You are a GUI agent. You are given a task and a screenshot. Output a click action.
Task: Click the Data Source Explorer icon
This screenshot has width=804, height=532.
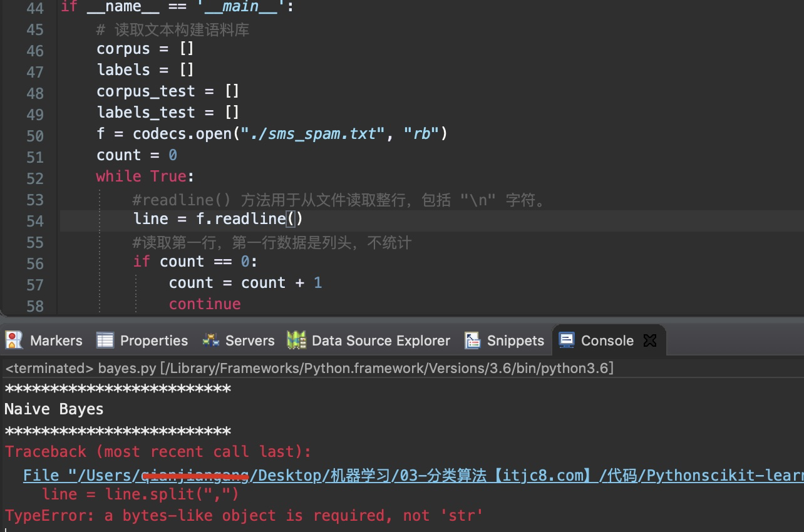296,340
